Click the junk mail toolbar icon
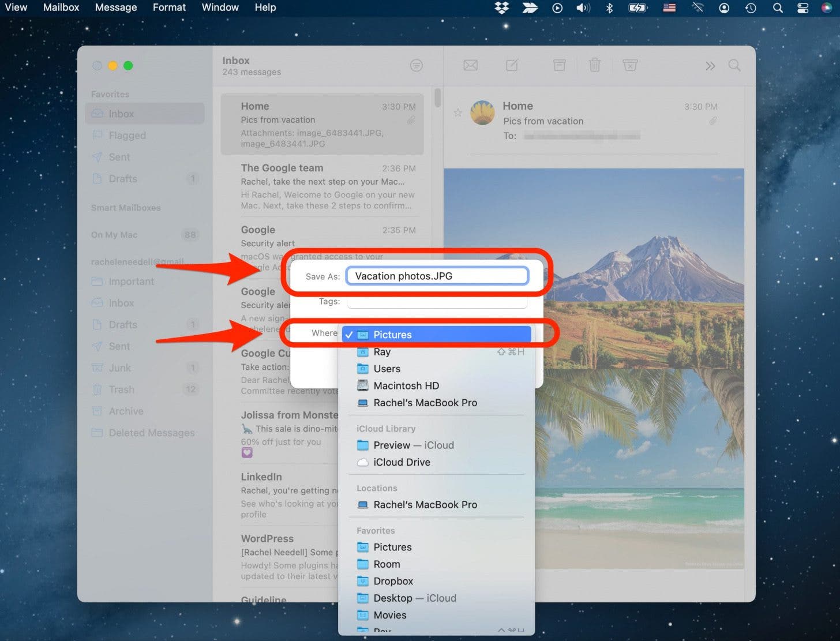This screenshot has width=840, height=641. (x=630, y=65)
